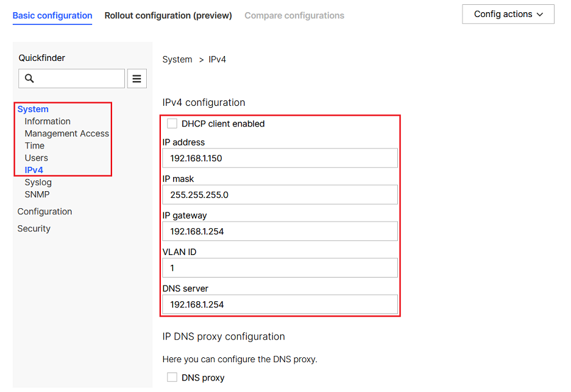The image size is (571, 392).
Task: Expand the Security section
Action: 34,228
